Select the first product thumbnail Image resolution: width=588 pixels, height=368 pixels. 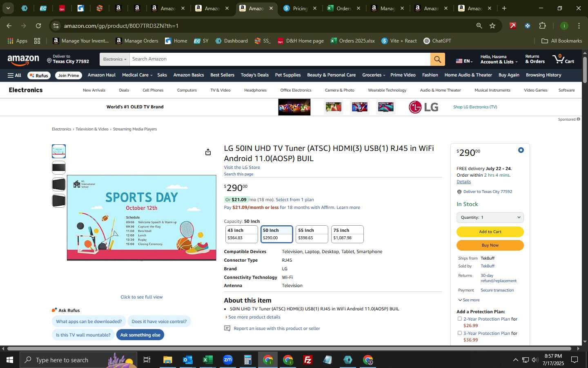pos(59,151)
